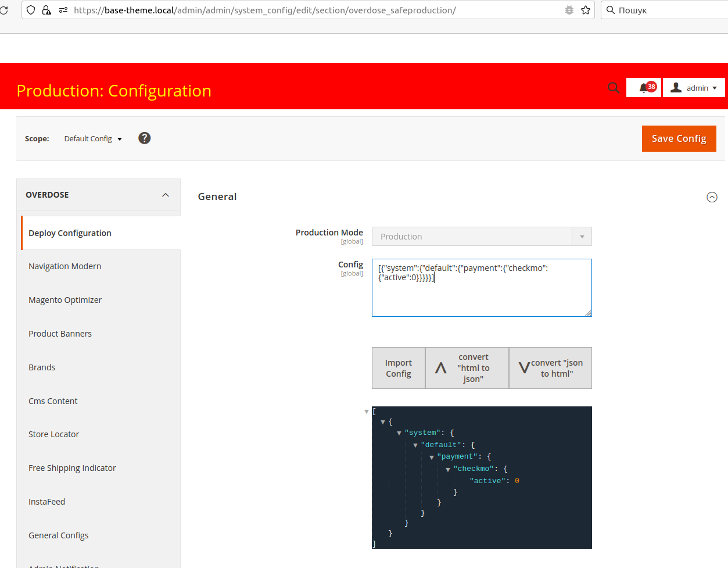Click the browser bookmark star icon
The height and width of the screenshot is (568, 728).
(x=586, y=10)
